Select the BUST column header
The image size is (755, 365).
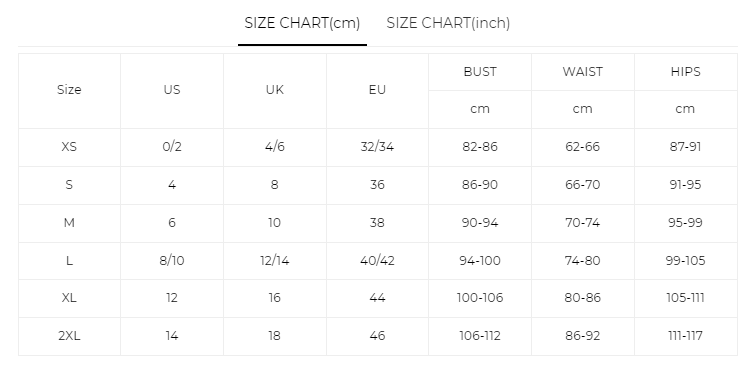coord(480,72)
